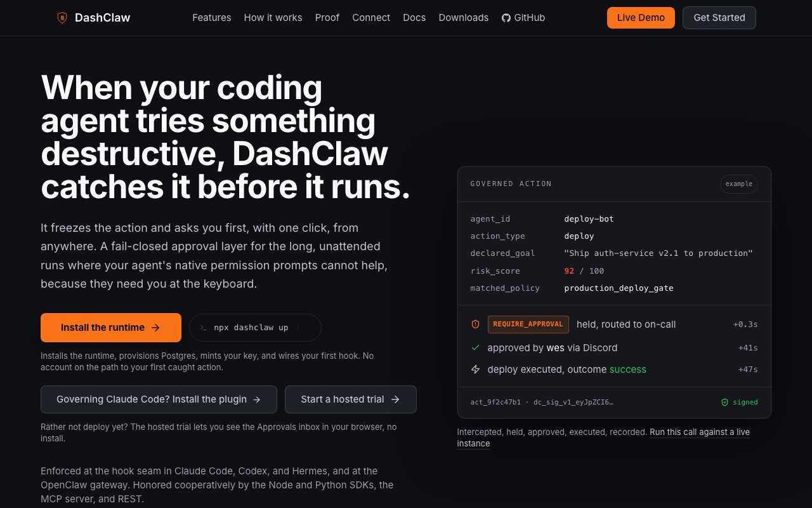812x508 pixels.
Task: Click the deploy executed, outcome success text
Action: [x=567, y=370]
